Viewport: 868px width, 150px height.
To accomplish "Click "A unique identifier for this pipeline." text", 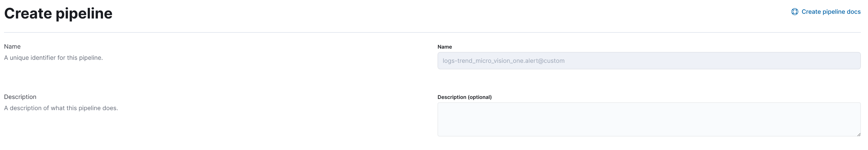I will coord(53,58).
